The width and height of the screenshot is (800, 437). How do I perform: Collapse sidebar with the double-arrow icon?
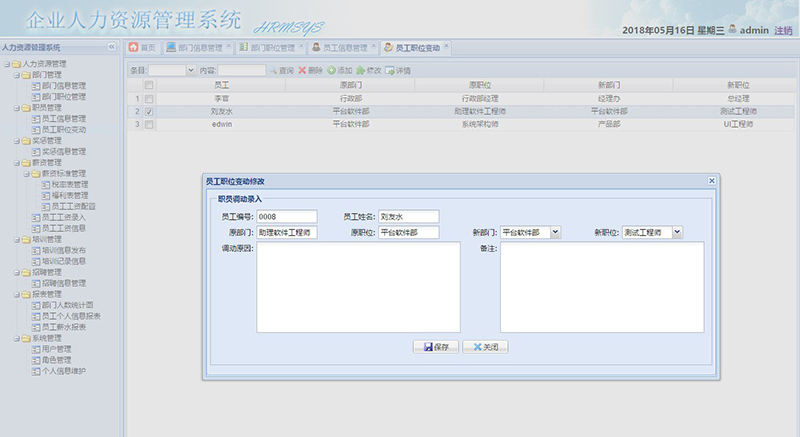(112, 47)
